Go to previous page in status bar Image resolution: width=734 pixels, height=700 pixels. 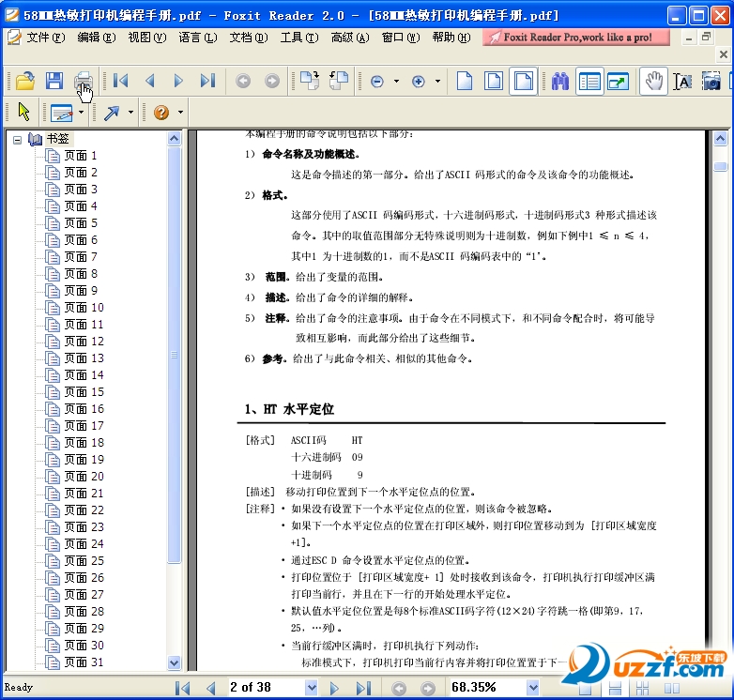coord(210,688)
